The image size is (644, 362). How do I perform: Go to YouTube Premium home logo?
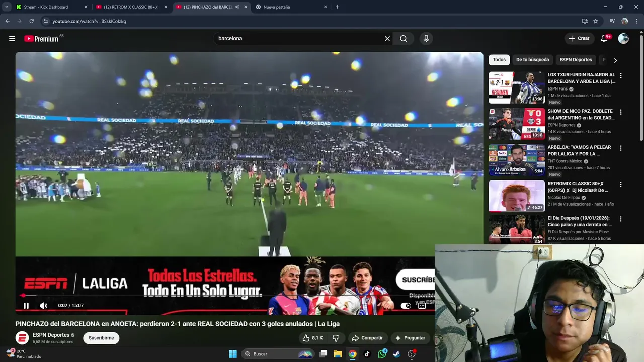click(x=41, y=39)
